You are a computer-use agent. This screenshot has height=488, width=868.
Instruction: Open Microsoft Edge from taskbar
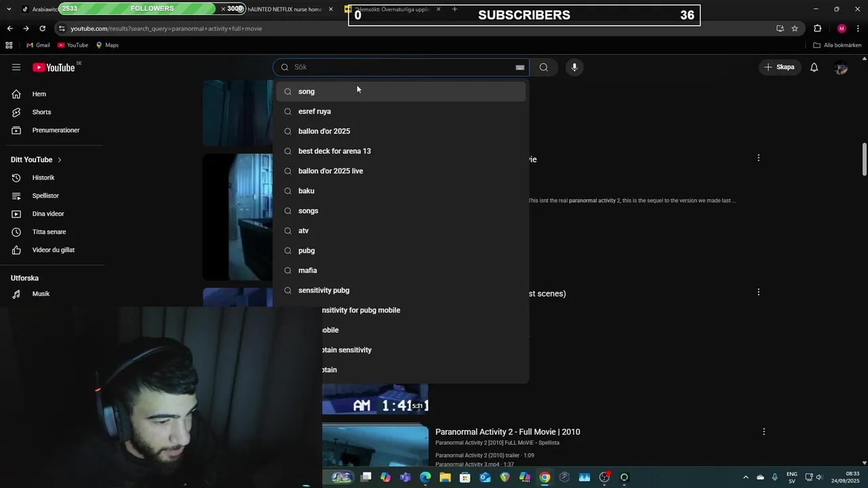pos(425,477)
